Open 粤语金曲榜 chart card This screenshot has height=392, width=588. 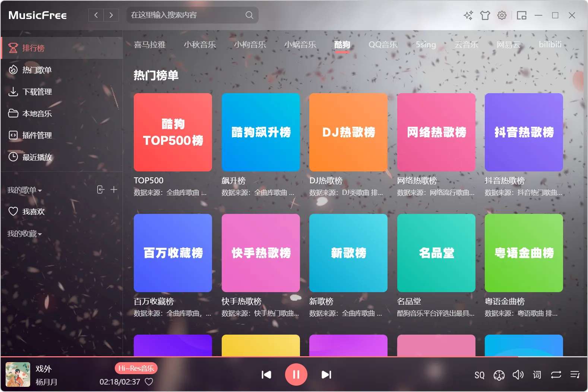point(524,253)
